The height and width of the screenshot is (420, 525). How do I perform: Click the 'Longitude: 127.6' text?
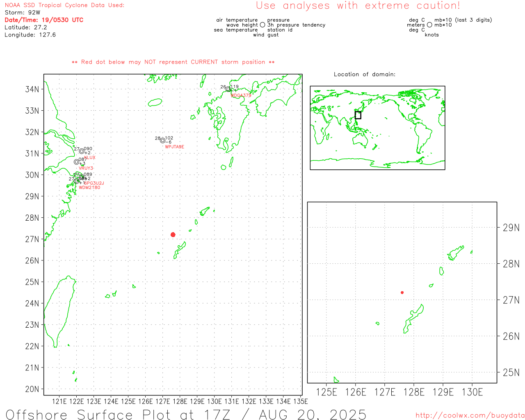(30, 35)
